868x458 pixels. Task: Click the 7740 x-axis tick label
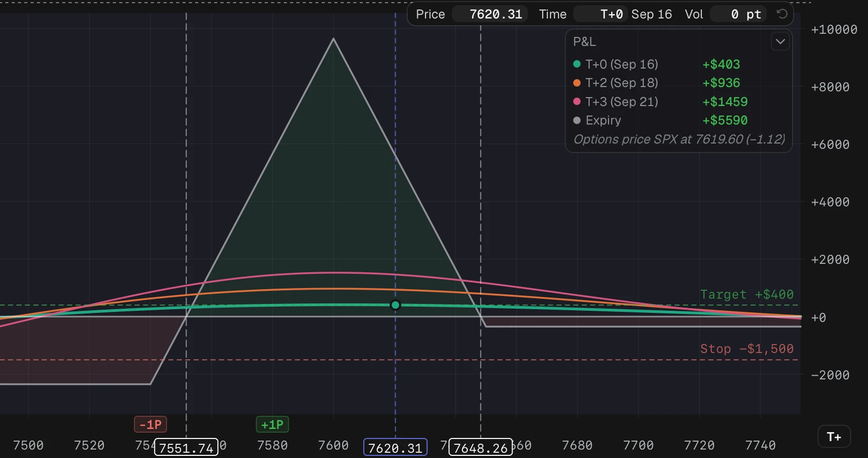(760, 445)
